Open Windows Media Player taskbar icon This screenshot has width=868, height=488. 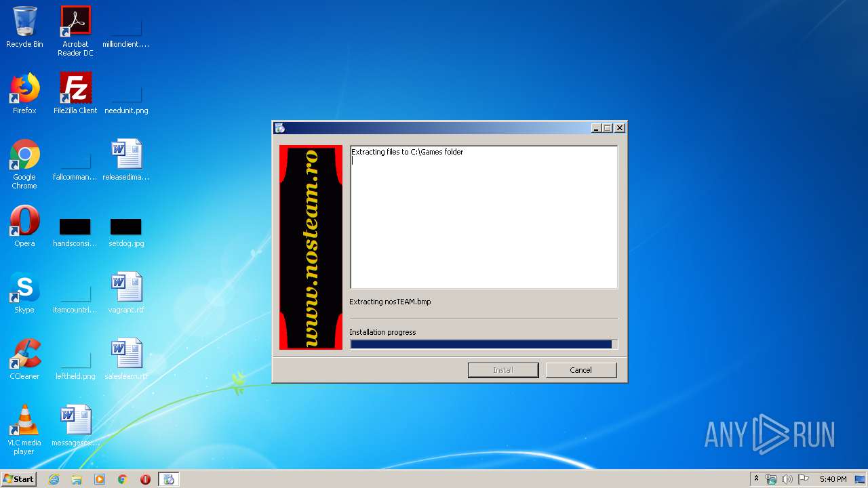click(100, 479)
